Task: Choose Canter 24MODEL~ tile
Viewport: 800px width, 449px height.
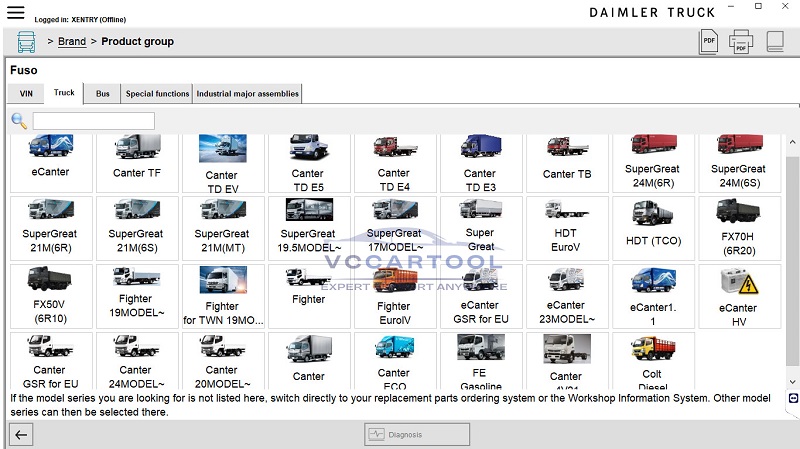Action: 137,361
